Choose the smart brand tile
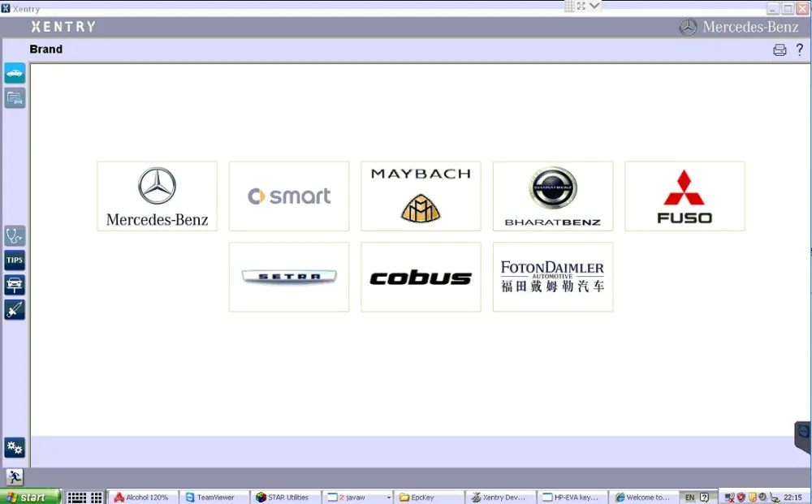This screenshot has width=812, height=504. [x=289, y=196]
